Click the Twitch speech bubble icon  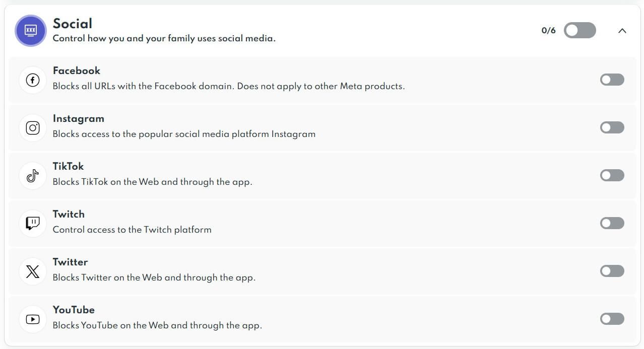(x=32, y=223)
